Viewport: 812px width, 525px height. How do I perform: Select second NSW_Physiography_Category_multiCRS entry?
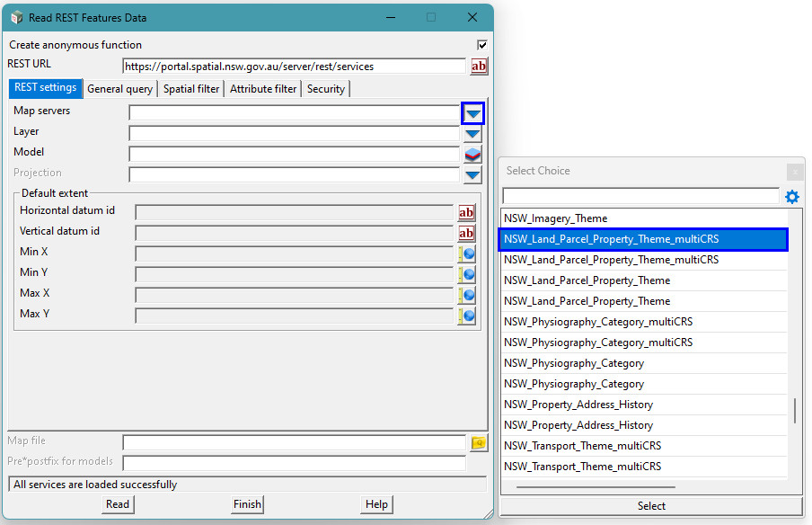coord(645,343)
